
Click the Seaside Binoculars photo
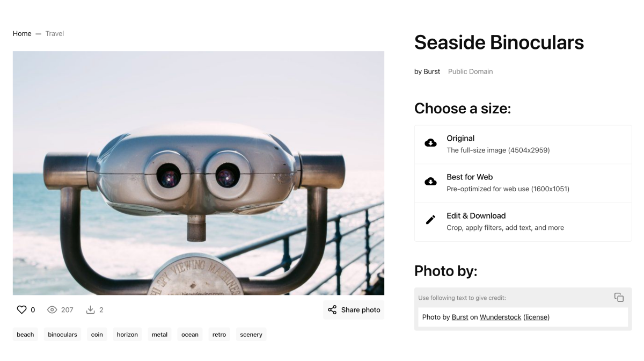[199, 173]
